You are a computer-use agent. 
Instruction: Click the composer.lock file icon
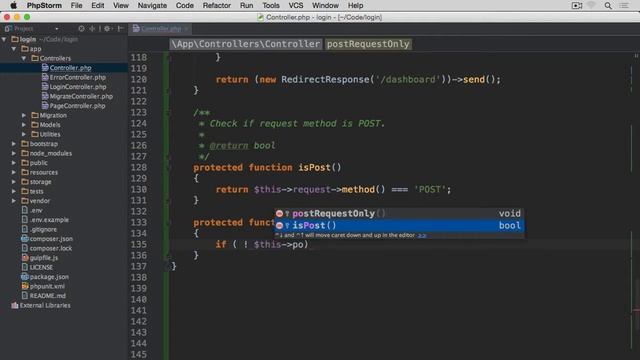(x=25, y=248)
